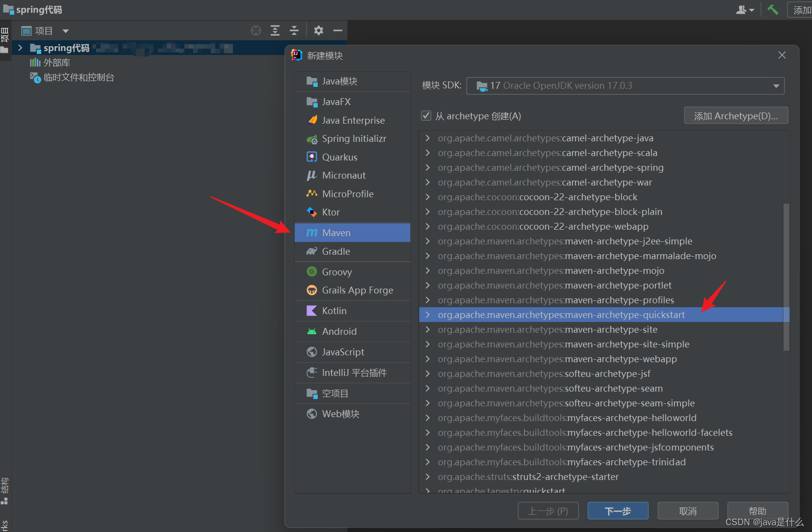Viewport: 812px width, 532px height.
Task: Open project panel settings gear
Action: pyautogui.click(x=319, y=30)
